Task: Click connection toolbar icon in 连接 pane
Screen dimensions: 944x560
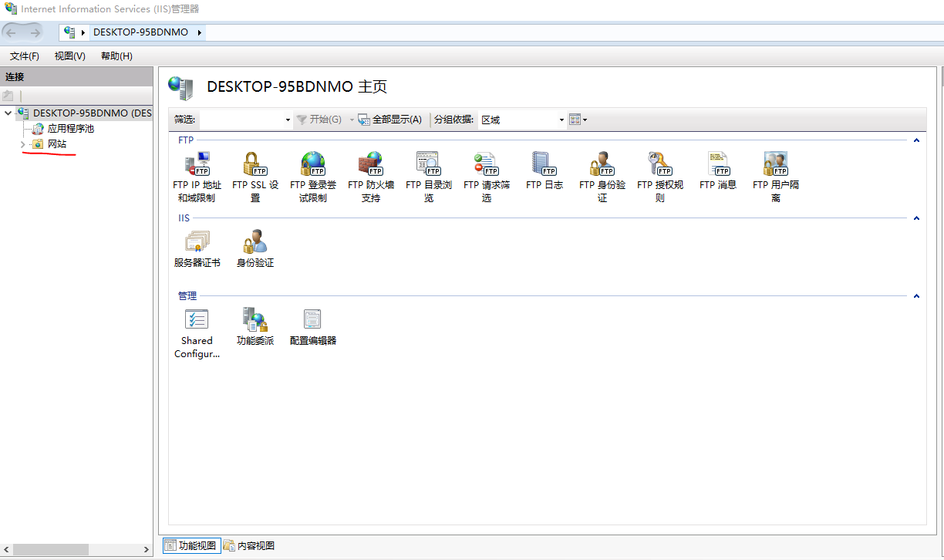Action: [8, 96]
